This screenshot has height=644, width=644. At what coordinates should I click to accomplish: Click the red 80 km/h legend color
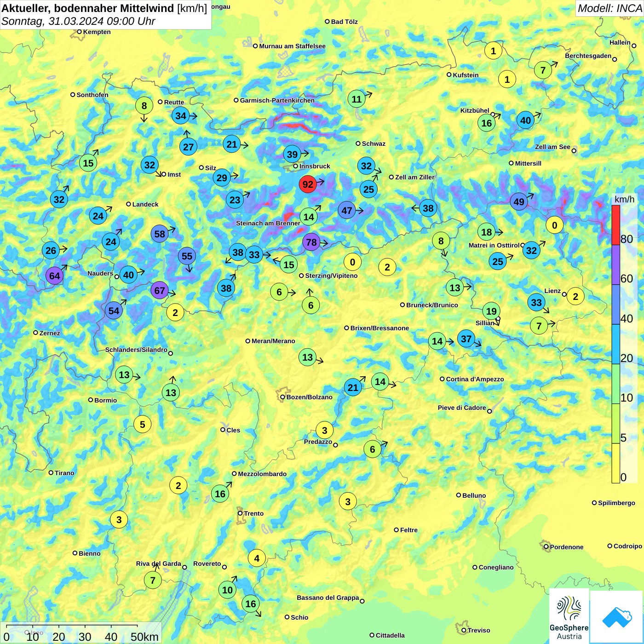615,225
